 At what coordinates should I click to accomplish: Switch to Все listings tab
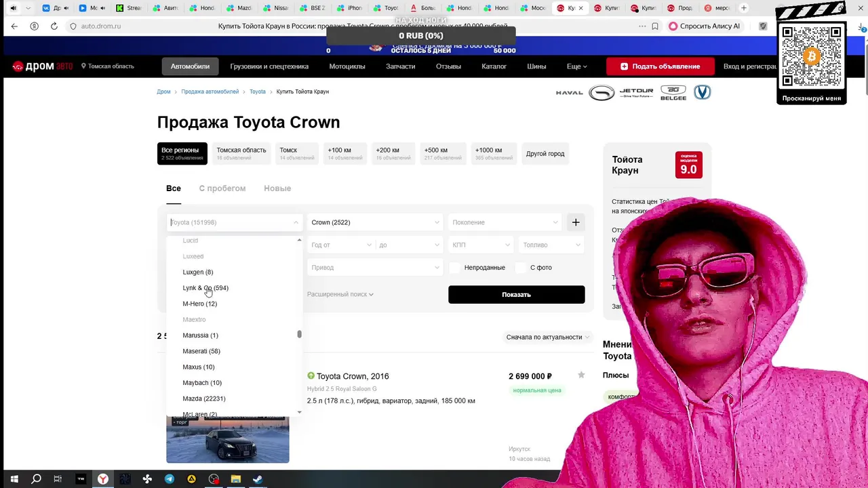pos(174,188)
